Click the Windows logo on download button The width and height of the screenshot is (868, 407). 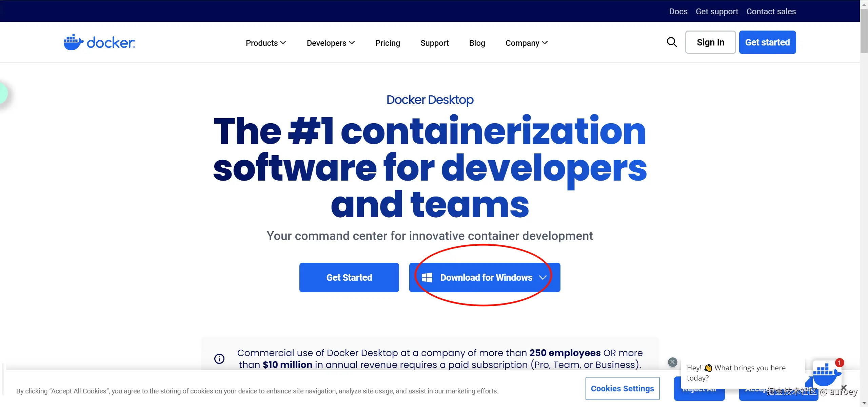click(427, 278)
